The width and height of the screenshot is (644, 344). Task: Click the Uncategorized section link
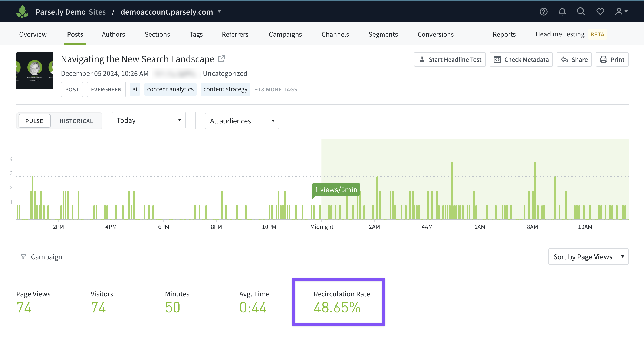(225, 73)
